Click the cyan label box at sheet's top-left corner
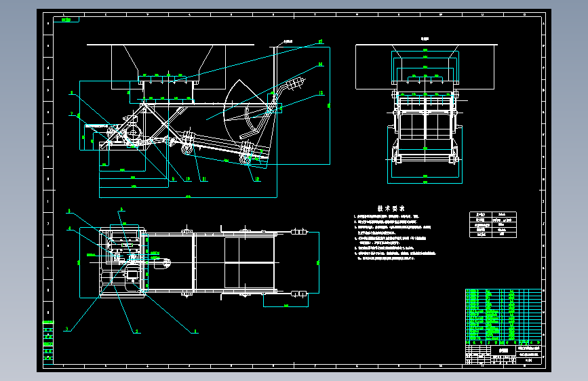This screenshot has width=588, height=381. (x=66, y=20)
